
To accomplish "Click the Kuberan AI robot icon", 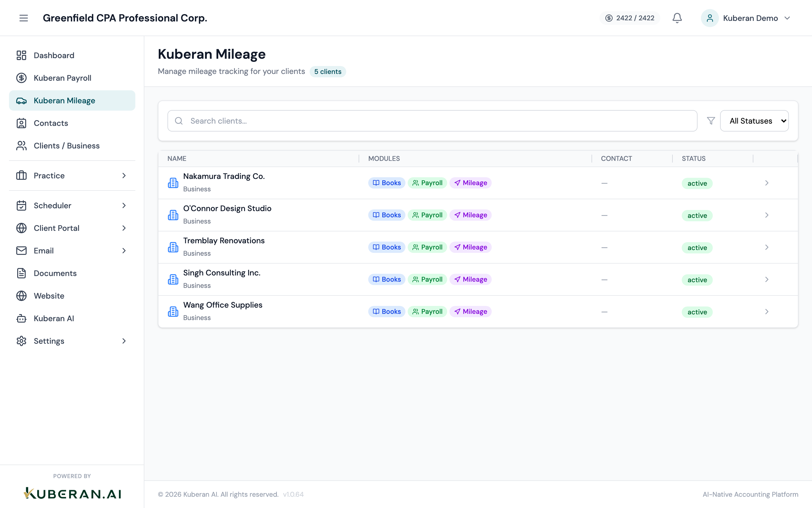I will pyautogui.click(x=21, y=318).
